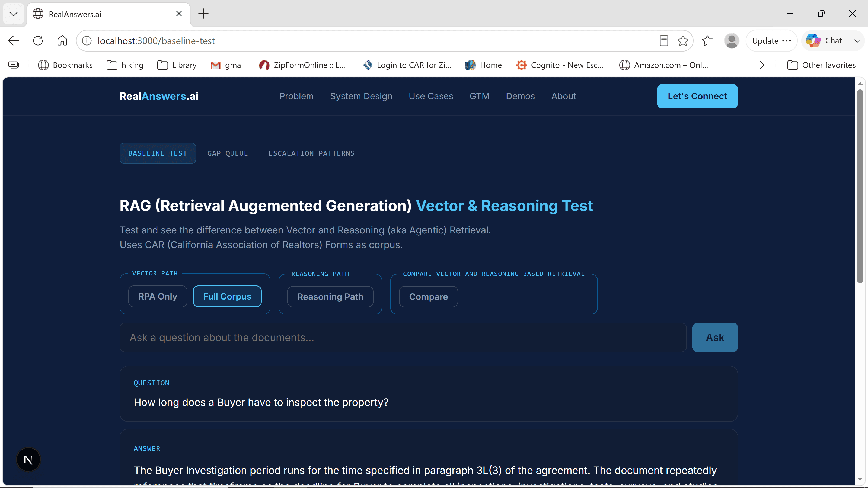View site information icon in address bar
This screenshot has height=488, width=868.
tap(87, 41)
